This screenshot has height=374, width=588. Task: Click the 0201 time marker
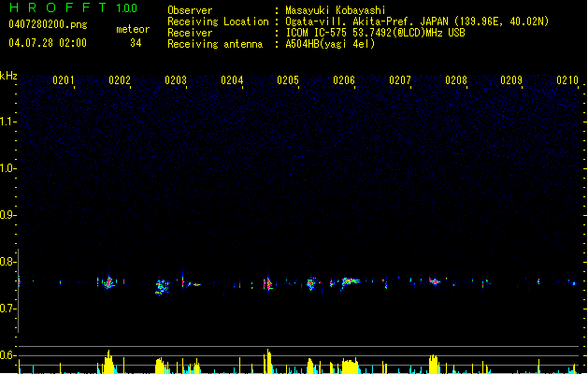[x=64, y=80]
